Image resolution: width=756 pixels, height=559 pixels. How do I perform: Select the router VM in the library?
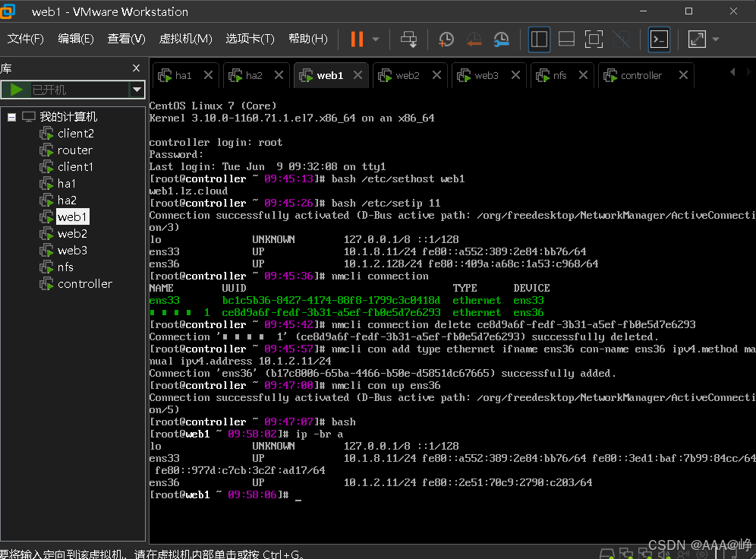[x=74, y=150]
